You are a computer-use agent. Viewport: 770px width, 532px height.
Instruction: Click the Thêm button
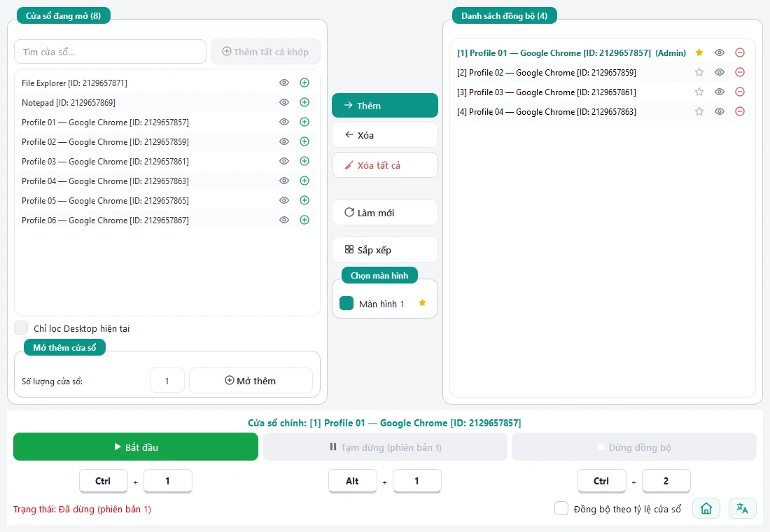tap(385, 106)
